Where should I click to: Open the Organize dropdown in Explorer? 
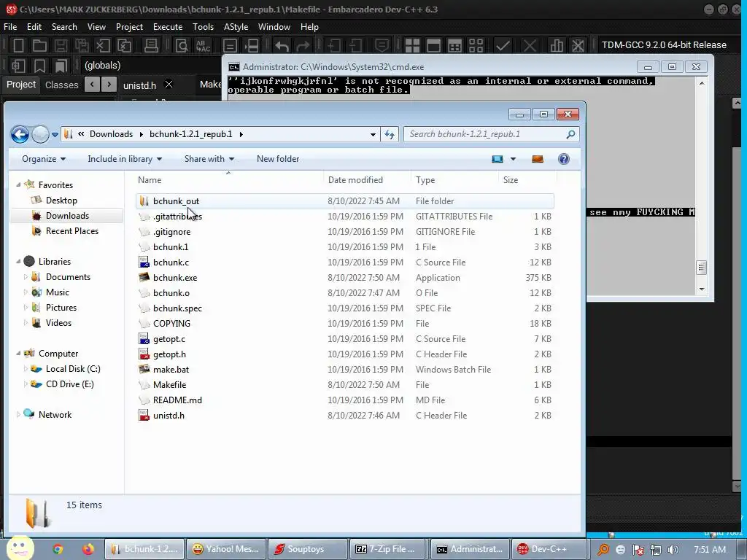(x=44, y=159)
